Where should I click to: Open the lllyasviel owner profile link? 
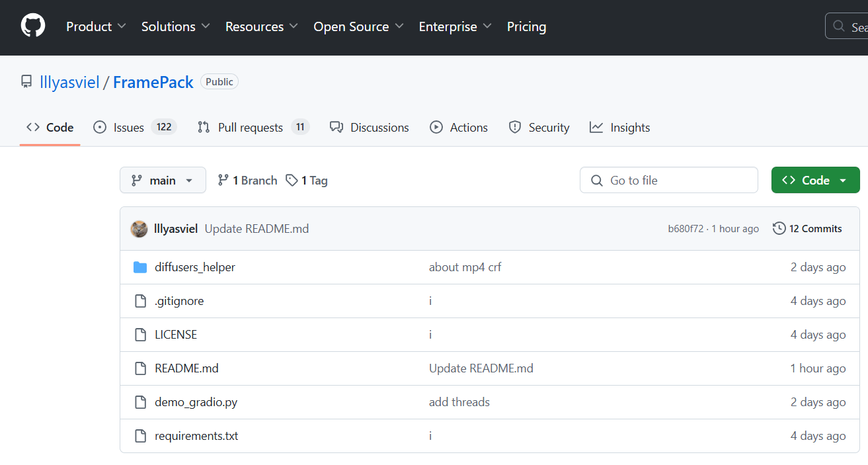click(x=70, y=83)
